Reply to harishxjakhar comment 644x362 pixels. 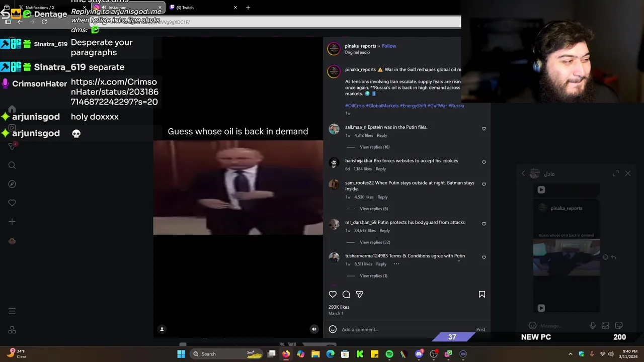click(x=380, y=169)
